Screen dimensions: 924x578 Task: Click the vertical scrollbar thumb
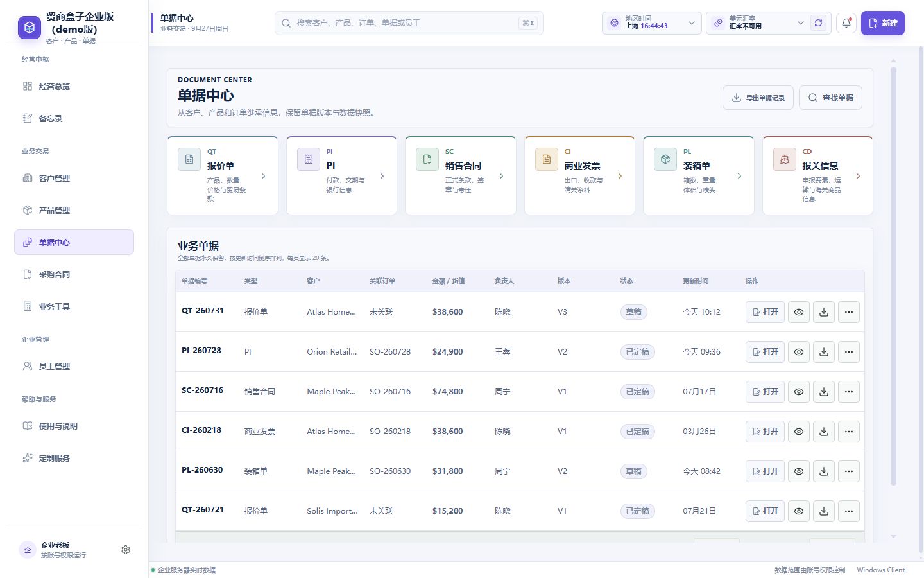[893, 276]
